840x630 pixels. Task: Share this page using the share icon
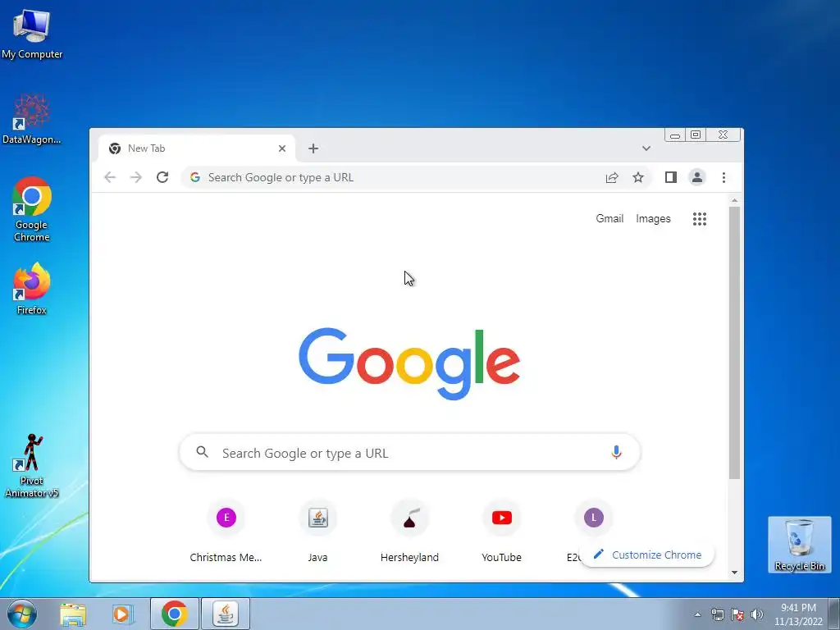(612, 177)
